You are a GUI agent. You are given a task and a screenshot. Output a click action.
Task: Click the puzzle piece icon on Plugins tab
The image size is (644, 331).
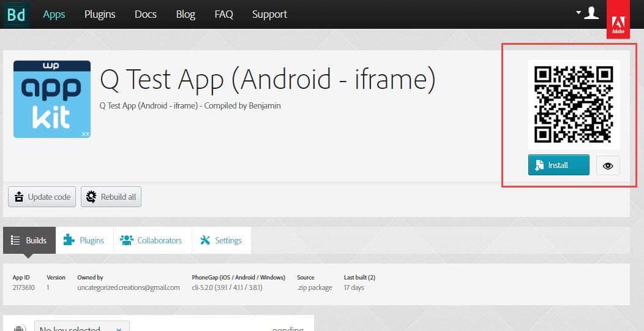(x=69, y=240)
